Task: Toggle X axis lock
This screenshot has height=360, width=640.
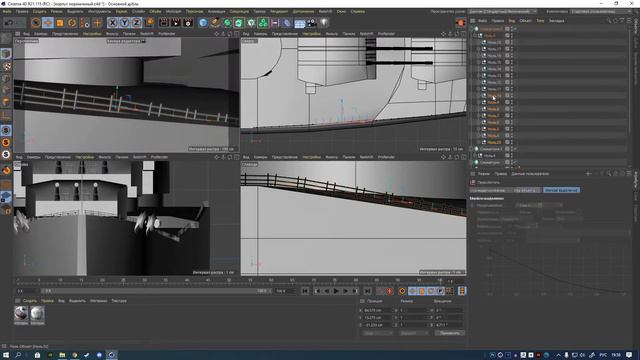Action: 113,23
